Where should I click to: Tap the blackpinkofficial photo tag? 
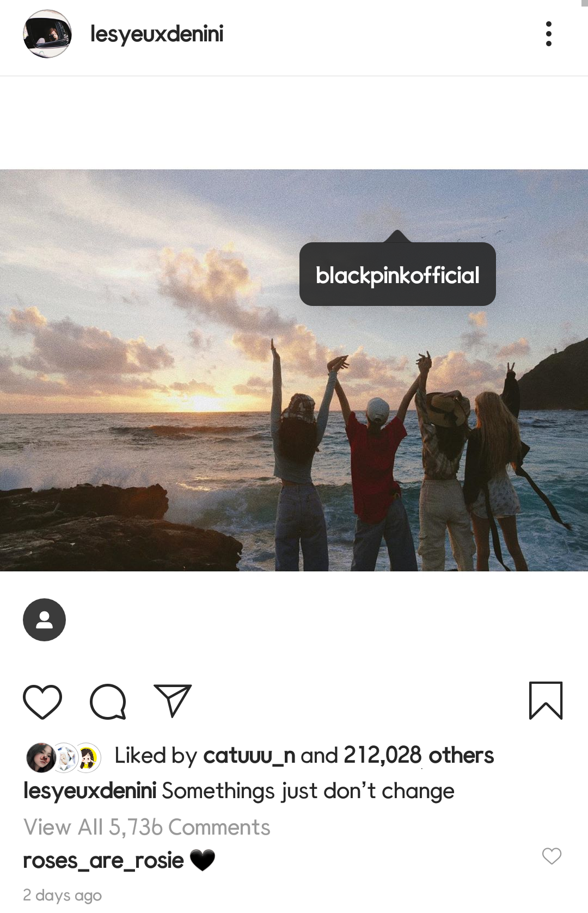coord(397,275)
